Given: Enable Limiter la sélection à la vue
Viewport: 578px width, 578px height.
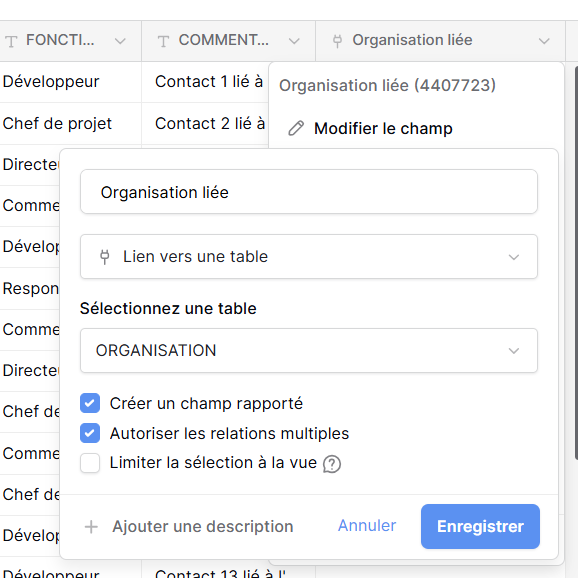Looking at the screenshot, I should pos(90,463).
